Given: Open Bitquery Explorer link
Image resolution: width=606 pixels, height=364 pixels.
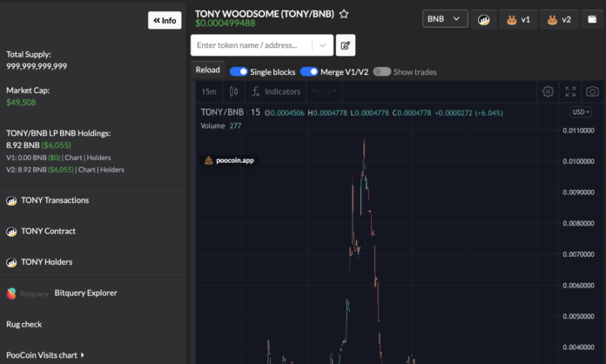Looking at the screenshot, I should coord(86,293).
